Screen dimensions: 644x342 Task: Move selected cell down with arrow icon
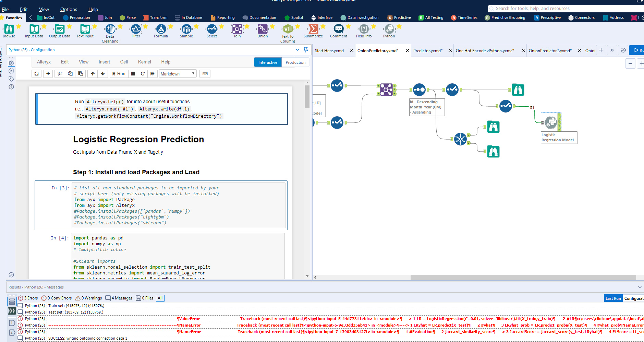103,74
